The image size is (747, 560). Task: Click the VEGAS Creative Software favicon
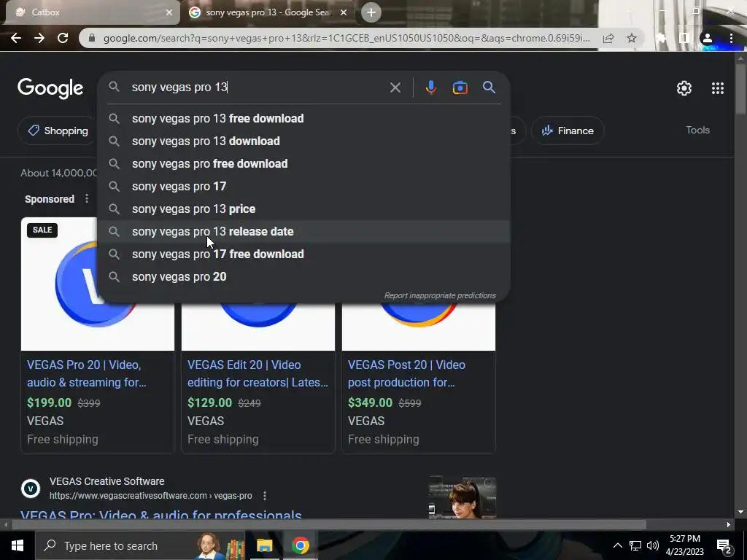(31, 489)
